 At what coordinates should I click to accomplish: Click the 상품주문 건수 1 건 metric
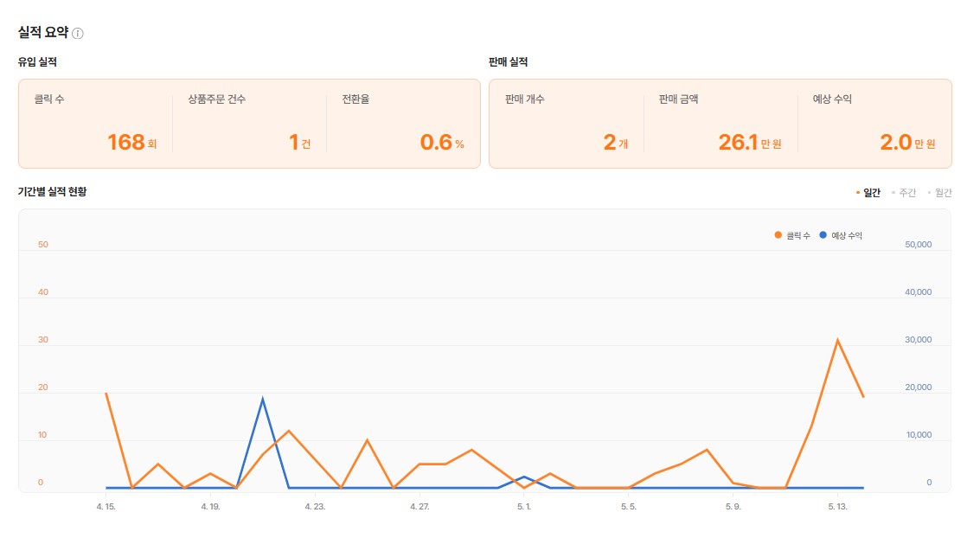(249, 124)
